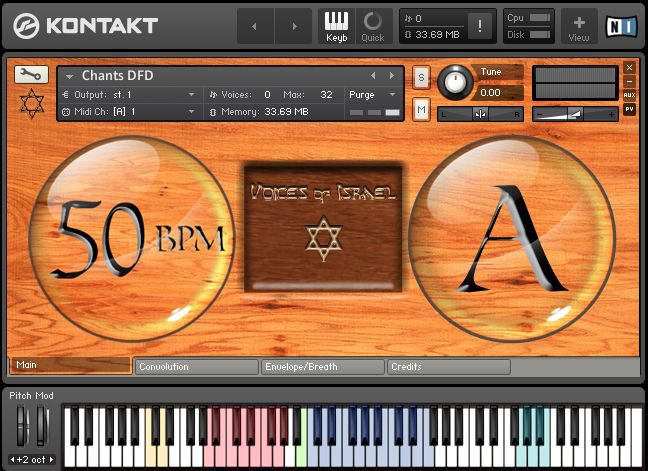648x471 pixels.
Task: Click the Native Instruments NI logo
Action: 622,26
